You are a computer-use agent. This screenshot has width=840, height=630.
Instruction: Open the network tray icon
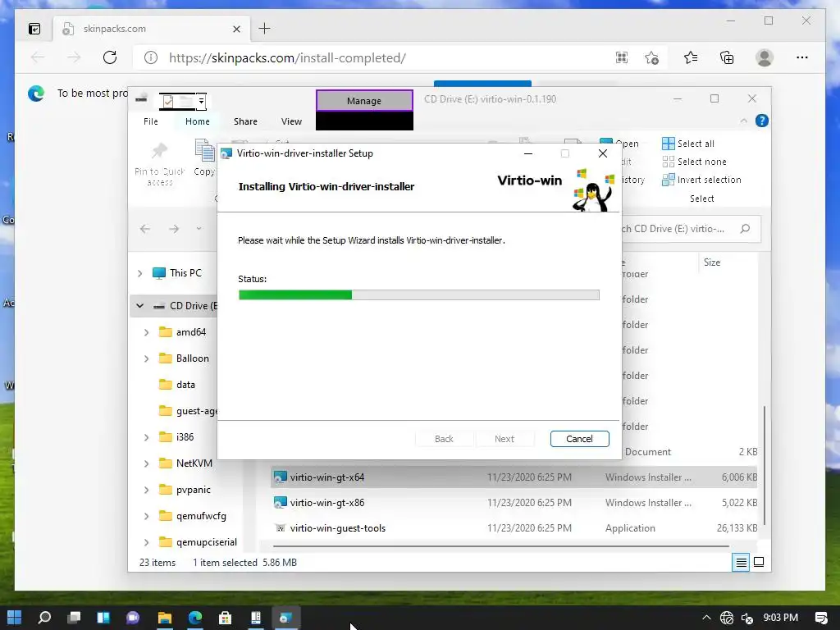pyautogui.click(x=727, y=618)
